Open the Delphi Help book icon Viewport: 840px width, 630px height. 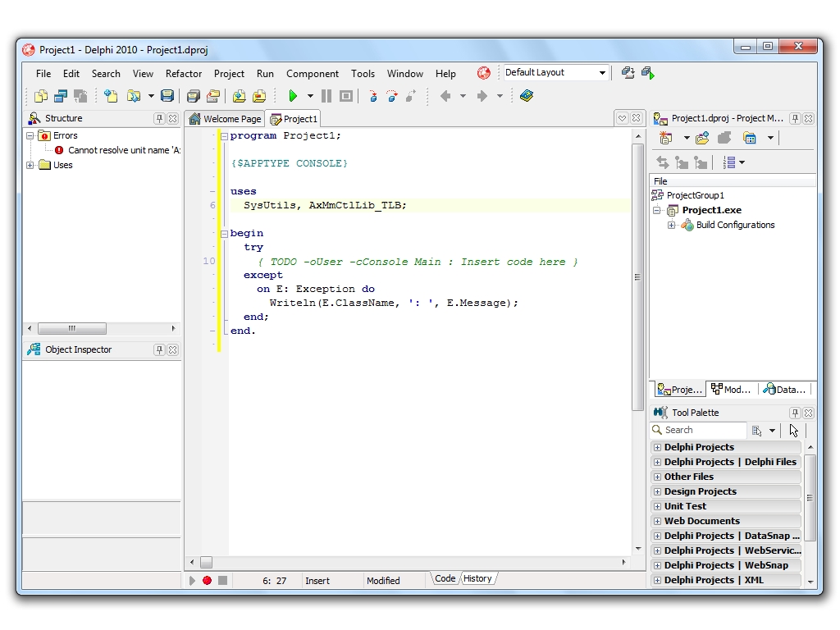point(526,95)
